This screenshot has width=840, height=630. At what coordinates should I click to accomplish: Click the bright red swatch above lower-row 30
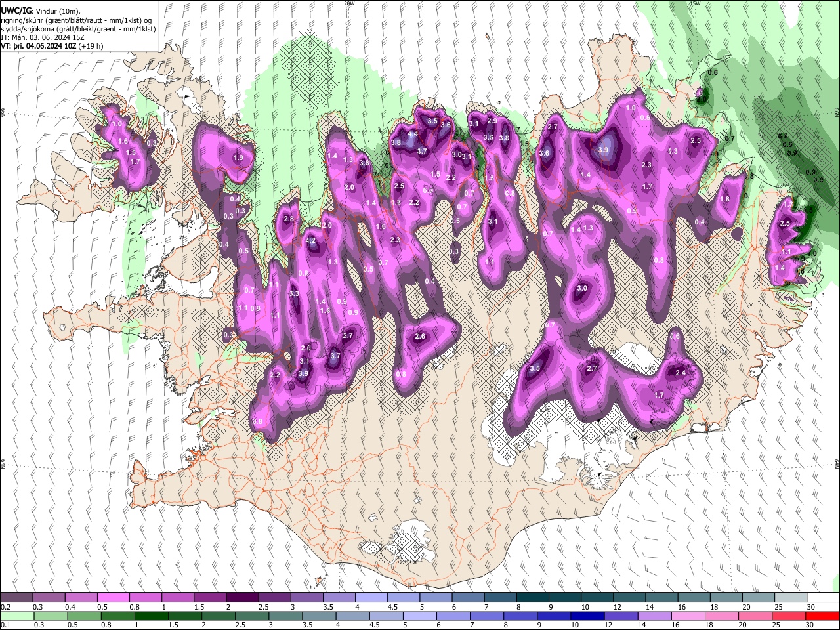tap(823, 616)
